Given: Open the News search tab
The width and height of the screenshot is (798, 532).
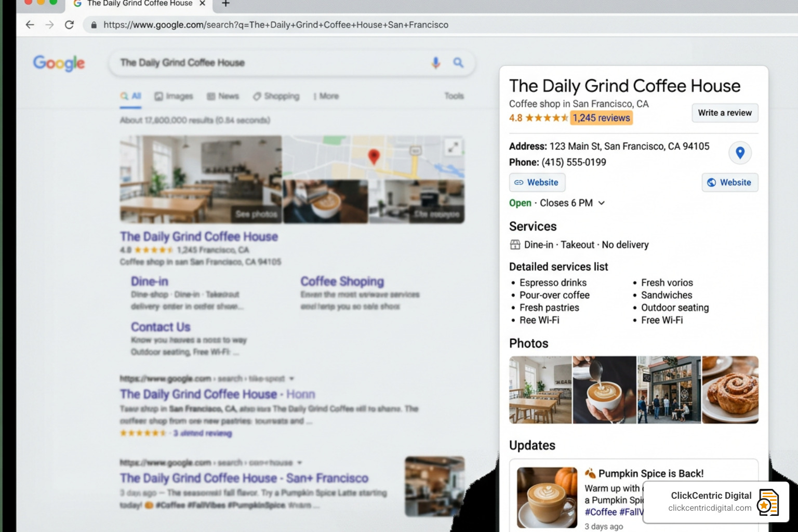Looking at the screenshot, I should pyautogui.click(x=223, y=96).
